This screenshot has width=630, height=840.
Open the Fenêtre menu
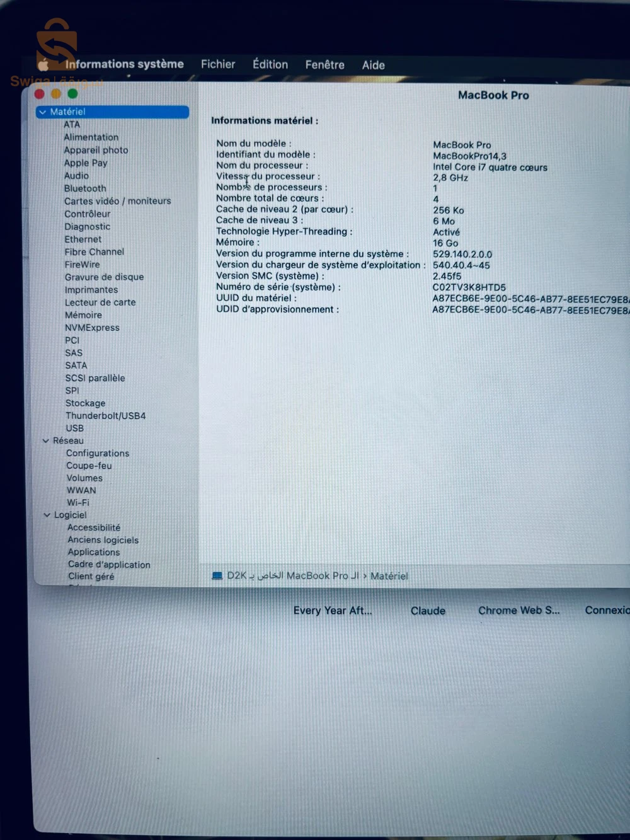pyautogui.click(x=324, y=65)
